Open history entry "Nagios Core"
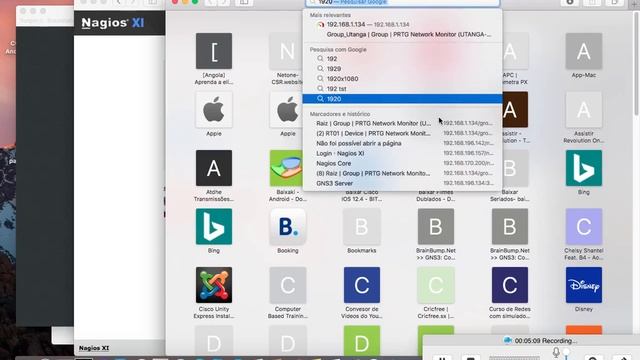This screenshot has height=360, width=640. 402,163
